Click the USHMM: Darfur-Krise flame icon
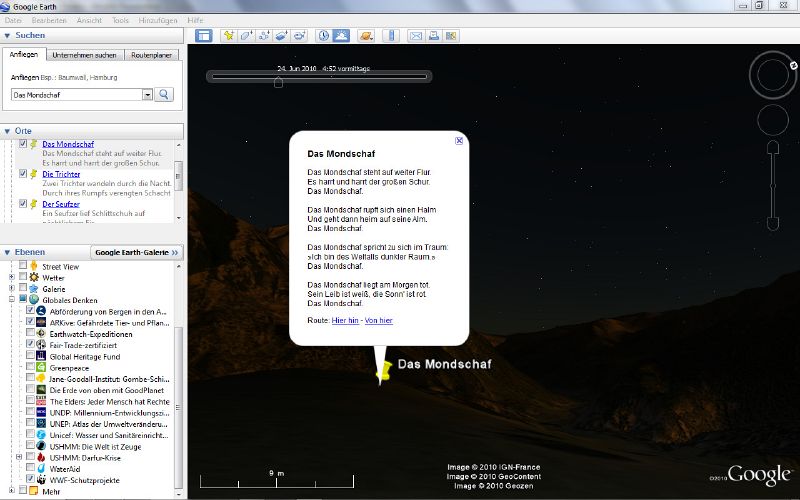 41,457
